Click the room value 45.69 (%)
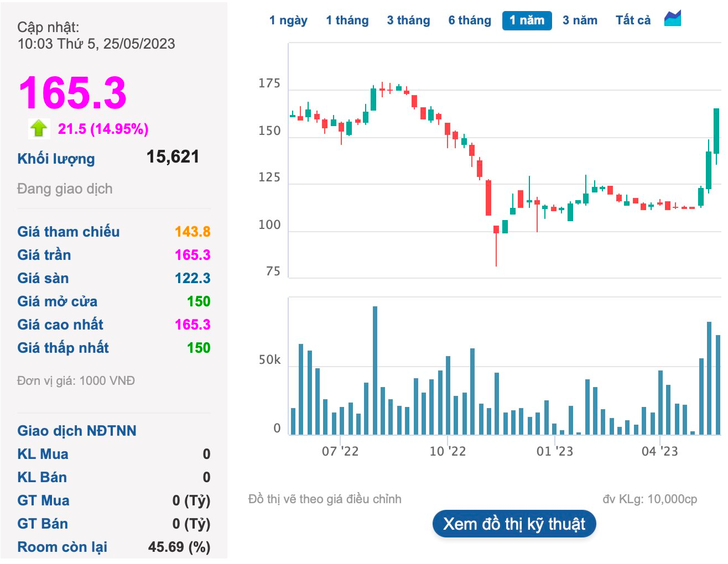Screen dimensions: 728x564 click(x=179, y=547)
